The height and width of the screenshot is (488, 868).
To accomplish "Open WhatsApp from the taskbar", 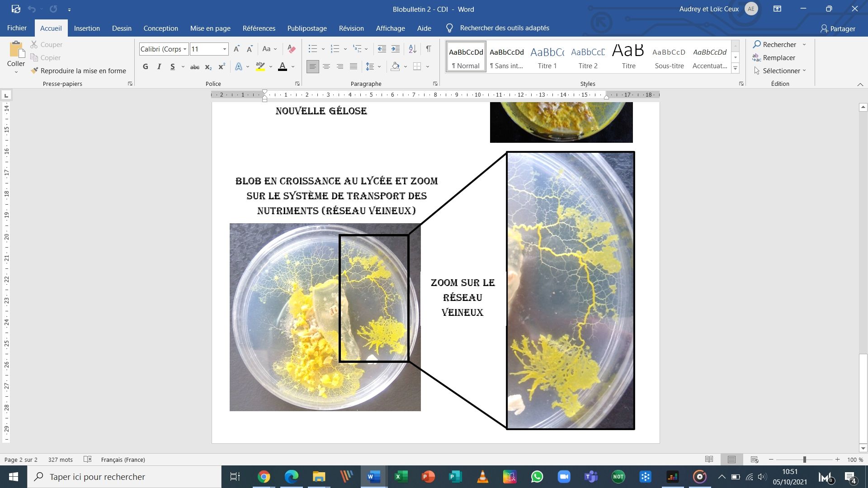I will click(x=537, y=477).
